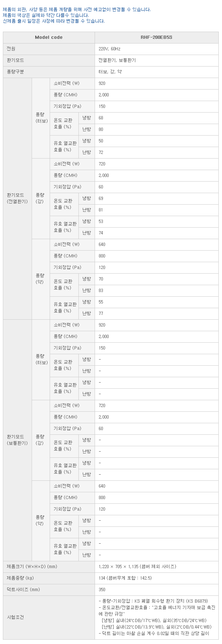Select the 터보, 강, 약 value
Viewport: 222px width, 644px height.
pyautogui.click(x=110, y=72)
